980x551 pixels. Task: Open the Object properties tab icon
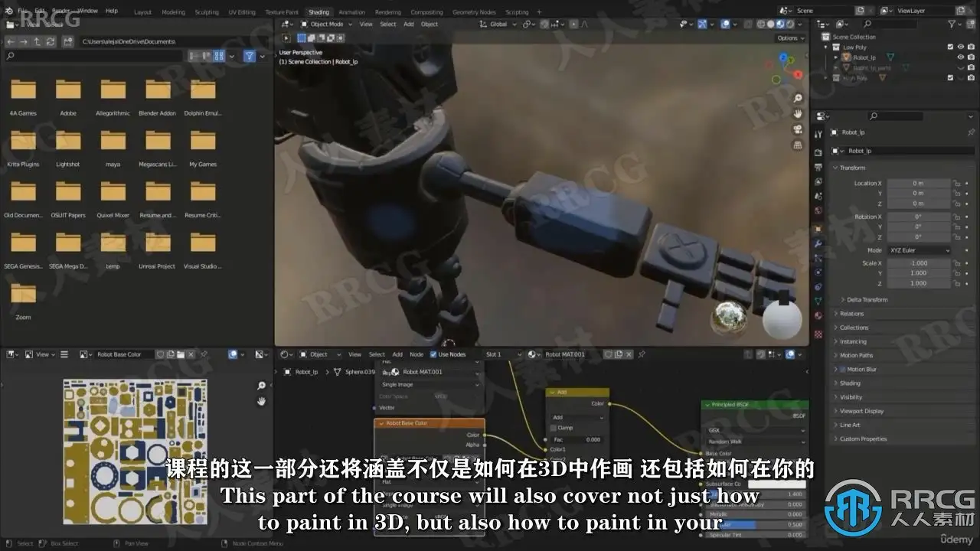coord(818,229)
